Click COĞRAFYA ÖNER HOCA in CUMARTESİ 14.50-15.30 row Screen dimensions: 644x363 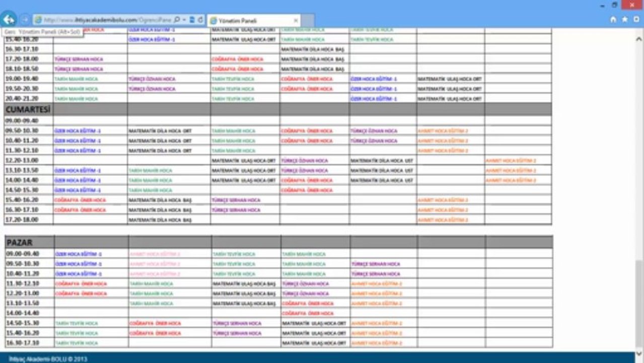(307, 191)
